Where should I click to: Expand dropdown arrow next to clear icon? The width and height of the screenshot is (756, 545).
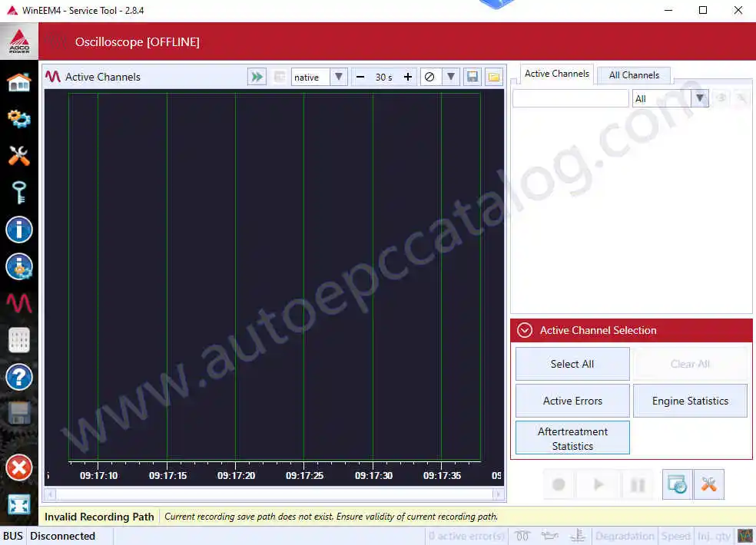[450, 77]
